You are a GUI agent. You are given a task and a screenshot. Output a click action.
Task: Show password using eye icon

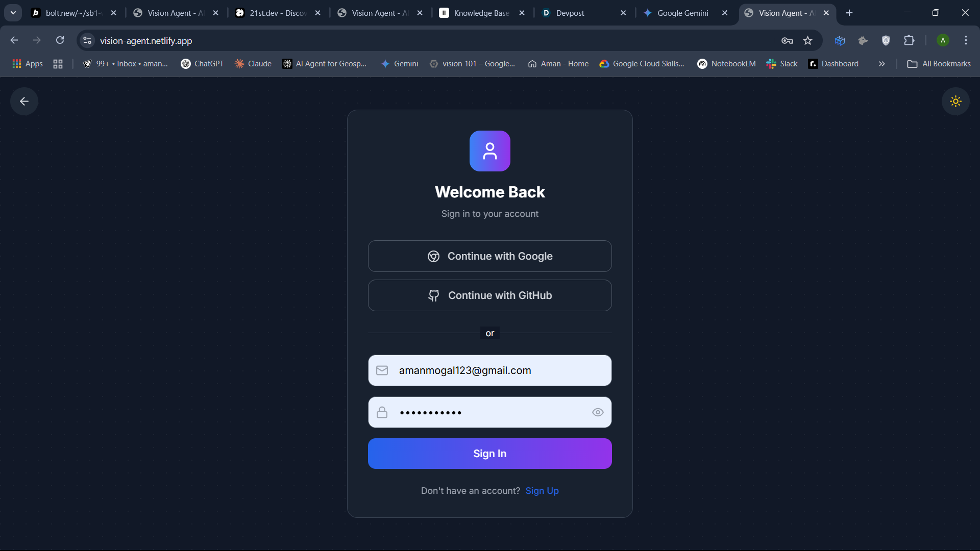598,412
